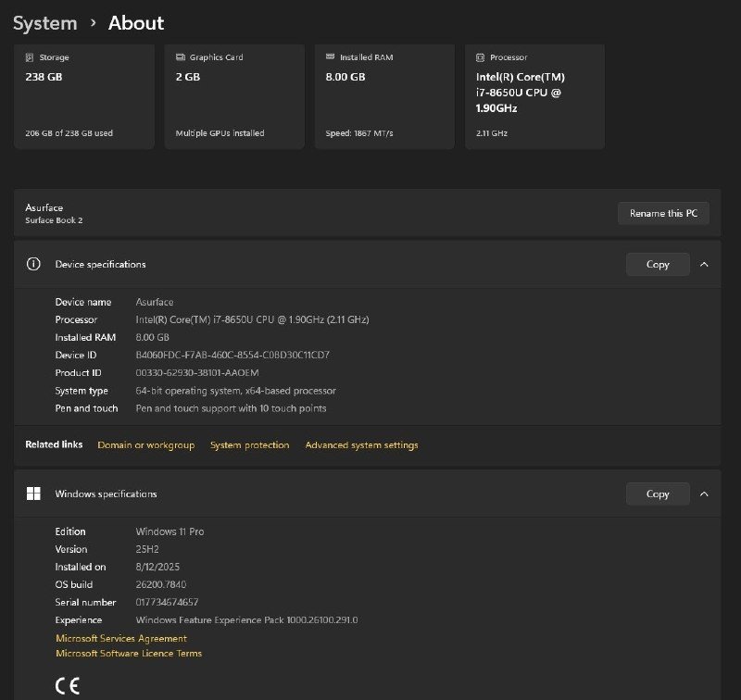Click Edition value 'Windows 11 Pro'
741x700 pixels.
(170, 531)
